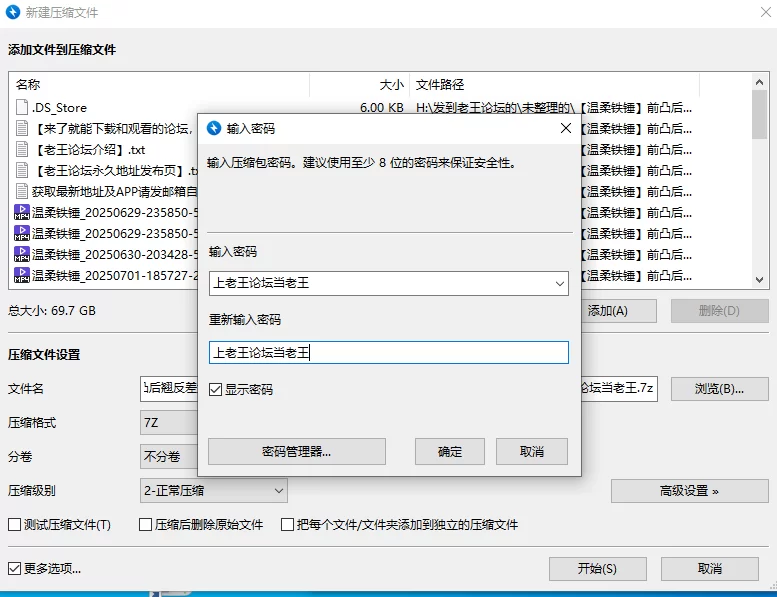Uncheck the 显示密码 checkbox
The width and height of the screenshot is (777, 597).
pyautogui.click(x=215, y=389)
